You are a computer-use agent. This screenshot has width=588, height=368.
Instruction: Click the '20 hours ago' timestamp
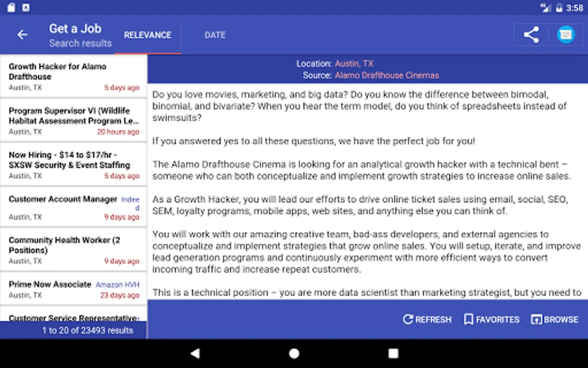click(118, 132)
